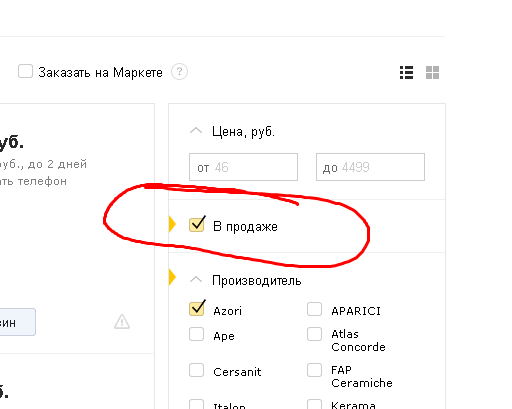
Task: Check Cersanit manufacturer
Action: tap(196, 370)
